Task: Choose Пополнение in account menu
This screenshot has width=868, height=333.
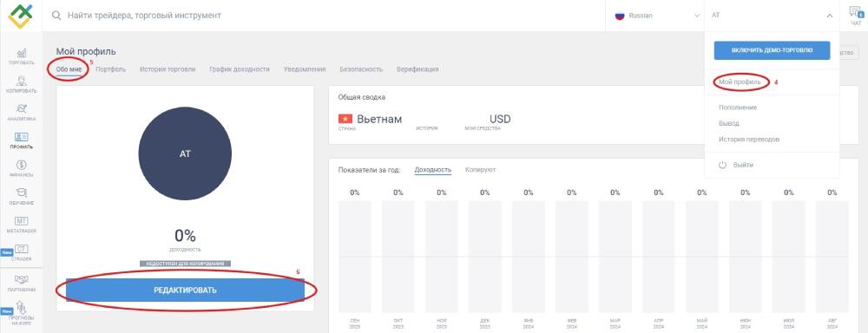Action: coord(737,108)
